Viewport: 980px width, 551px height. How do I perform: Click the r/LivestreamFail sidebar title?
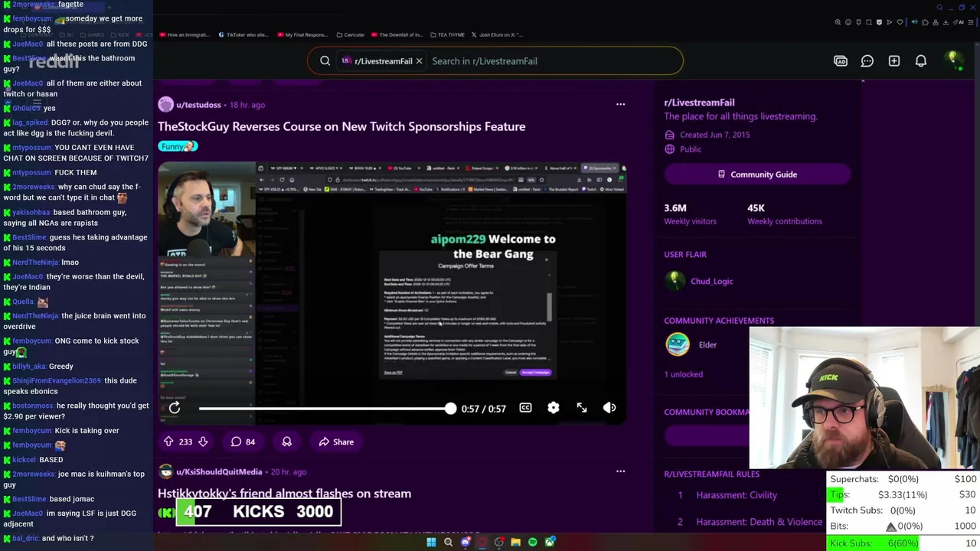pyautogui.click(x=699, y=103)
